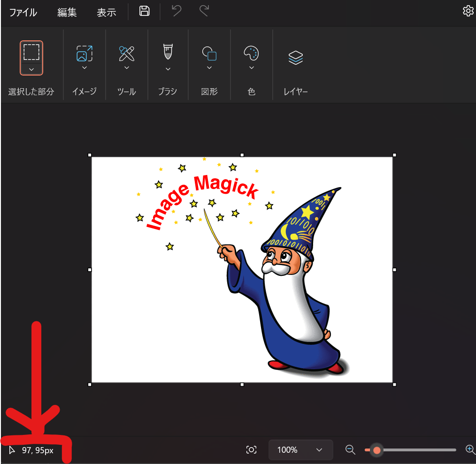Adjust the zoom slider
Screen dimensions: 476x464
click(x=376, y=449)
